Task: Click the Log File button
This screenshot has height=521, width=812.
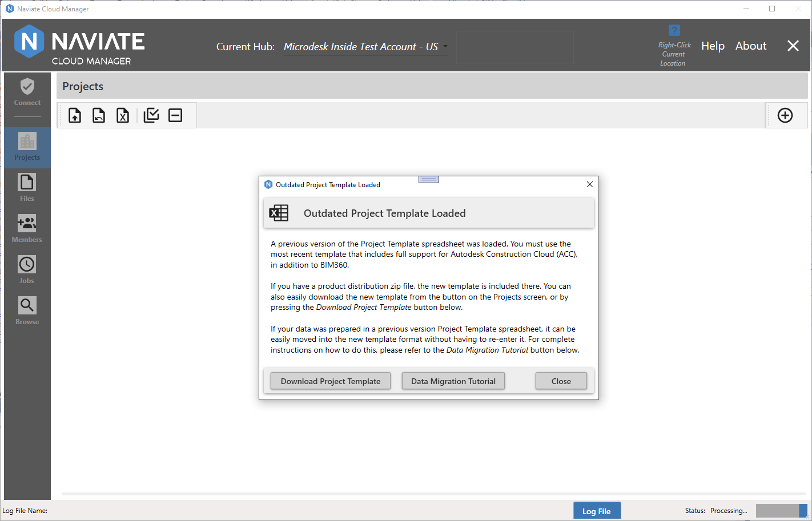Action: 597,511
